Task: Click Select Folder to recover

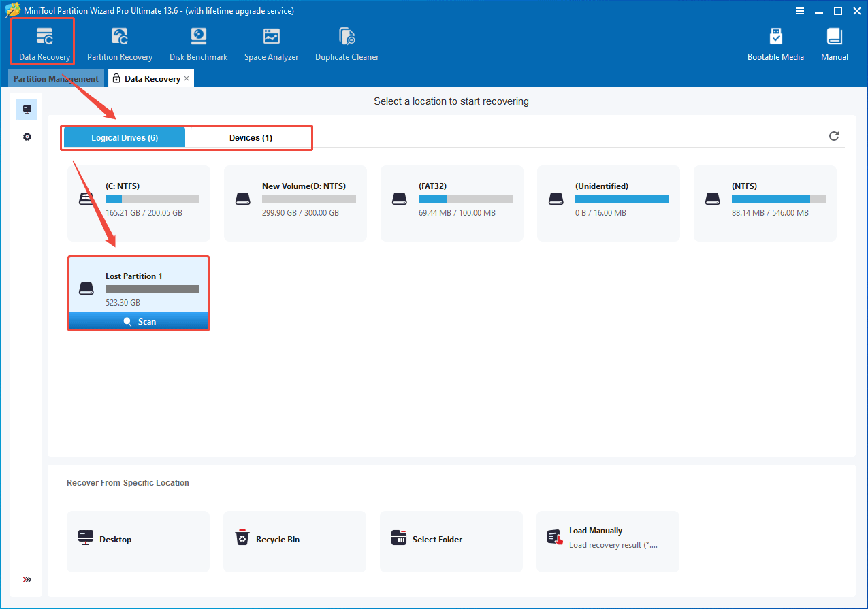Action: point(451,540)
